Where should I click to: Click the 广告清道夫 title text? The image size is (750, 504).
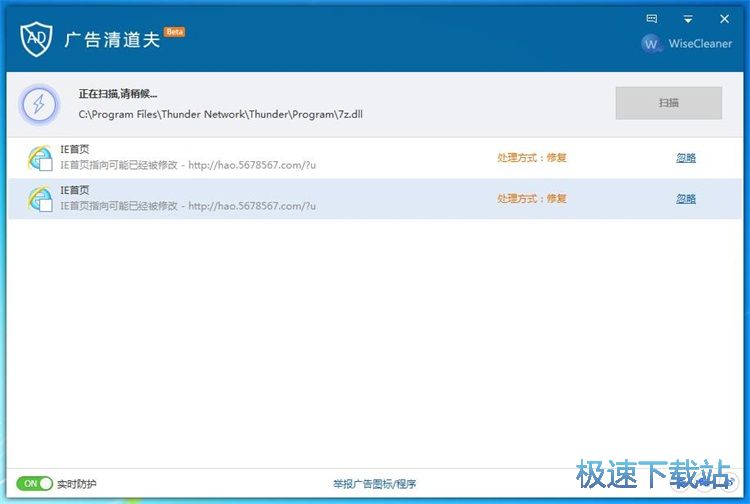tap(112, 40)
